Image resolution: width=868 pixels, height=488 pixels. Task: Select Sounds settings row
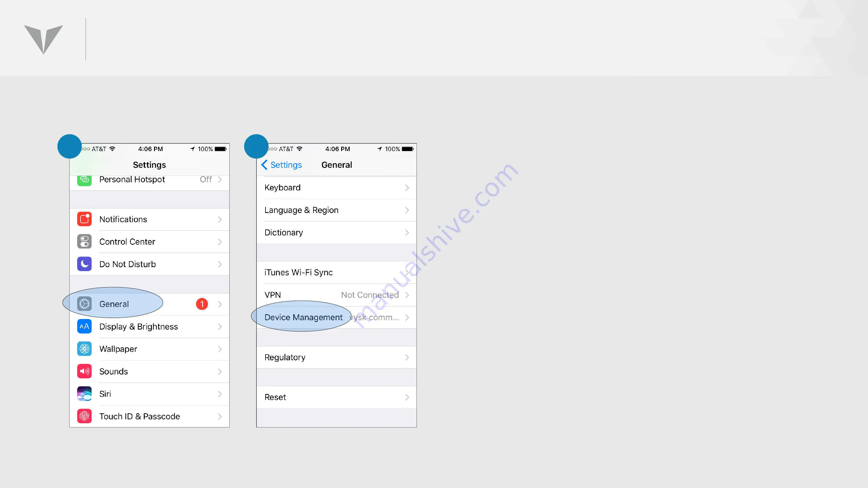click(x=149, y=371)
